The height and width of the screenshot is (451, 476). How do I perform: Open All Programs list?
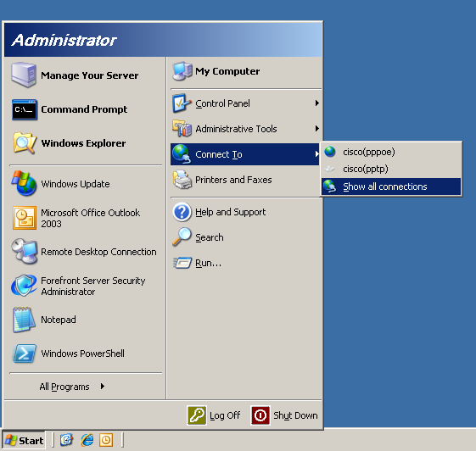[x=72, y=387]
